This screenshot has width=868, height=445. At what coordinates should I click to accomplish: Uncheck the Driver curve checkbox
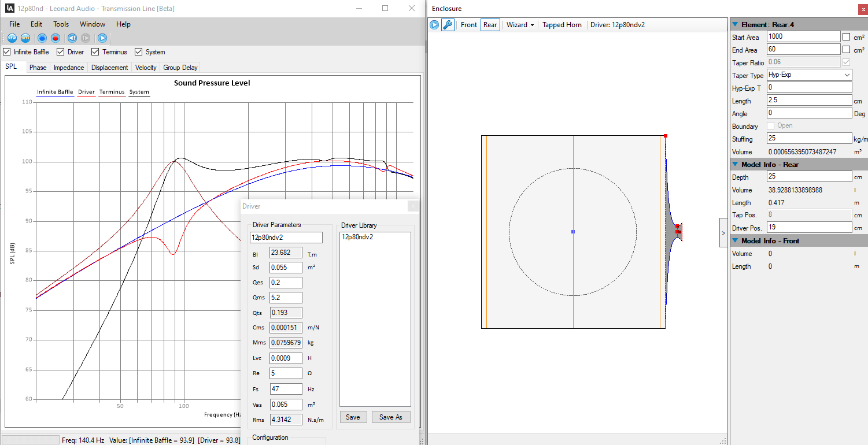coord(61,52)
